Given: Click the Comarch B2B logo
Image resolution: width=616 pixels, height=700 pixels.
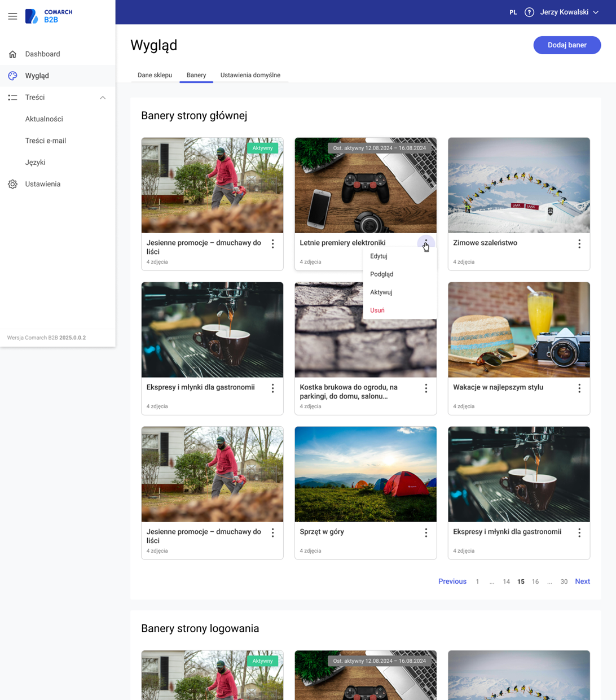Looking at the screenshot, I should click(49, 16).
